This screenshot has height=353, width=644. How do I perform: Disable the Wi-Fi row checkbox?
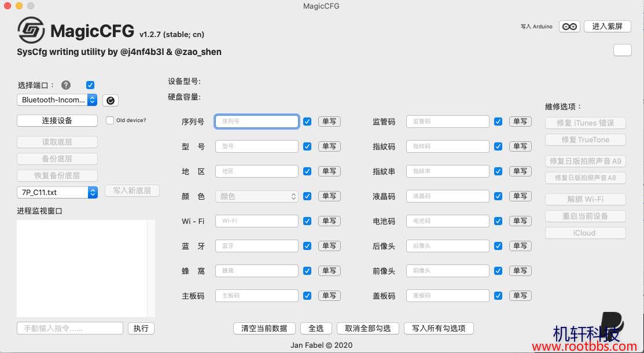tap(307, 221)
